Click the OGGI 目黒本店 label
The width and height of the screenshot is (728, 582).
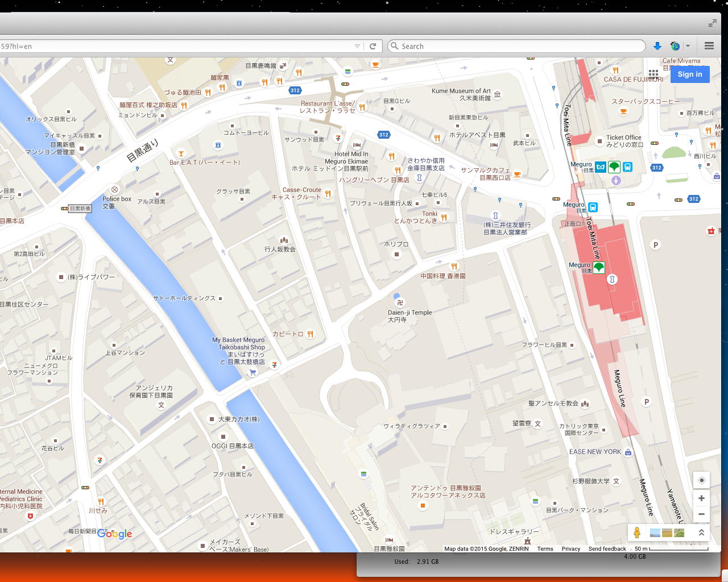233,446
